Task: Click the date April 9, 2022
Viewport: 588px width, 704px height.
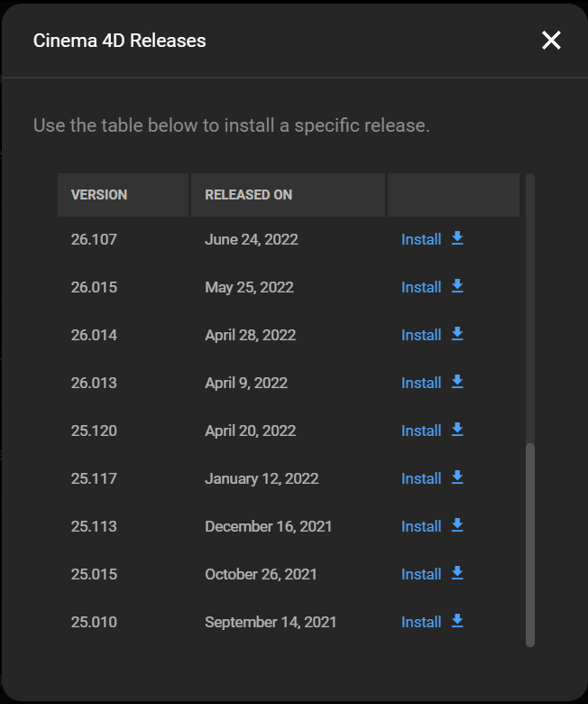Action: pyautogui.click(x=246, y=383)
